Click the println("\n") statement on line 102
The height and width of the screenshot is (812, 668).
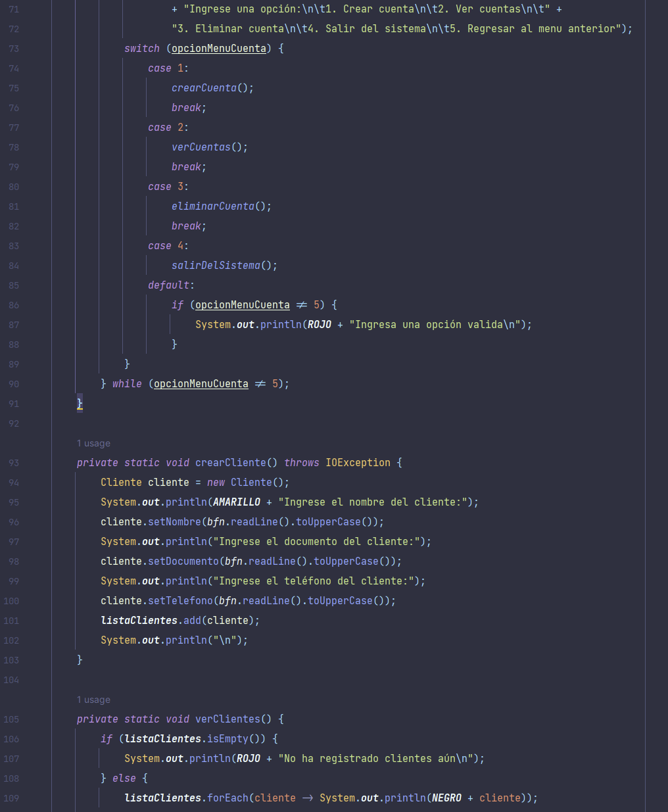174,640
